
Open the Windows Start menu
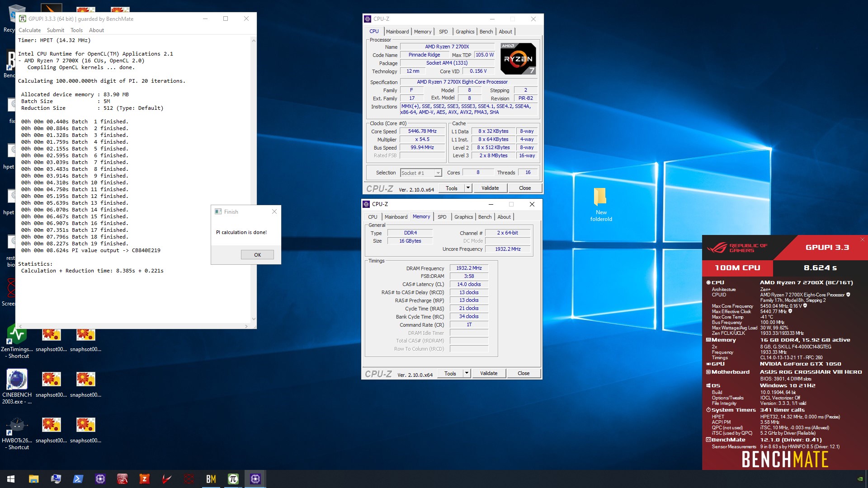11,479
